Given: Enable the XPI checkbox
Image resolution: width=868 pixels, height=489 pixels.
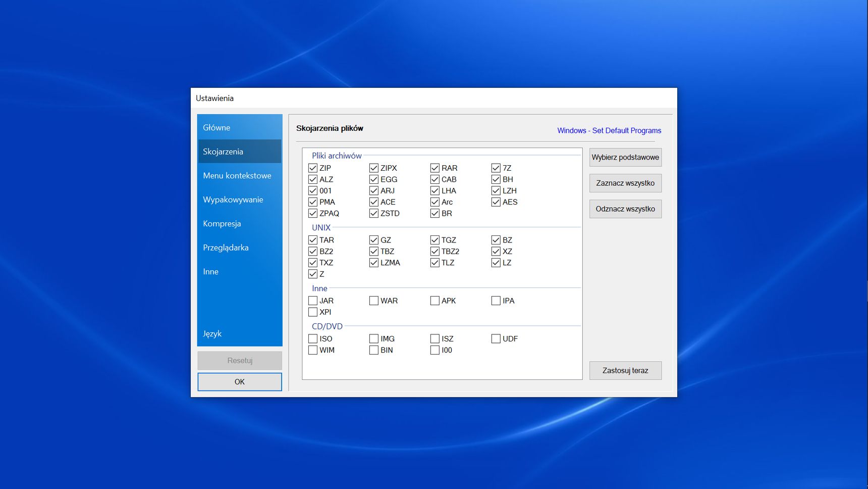Looking at the screenshot, I should (313, 312).
